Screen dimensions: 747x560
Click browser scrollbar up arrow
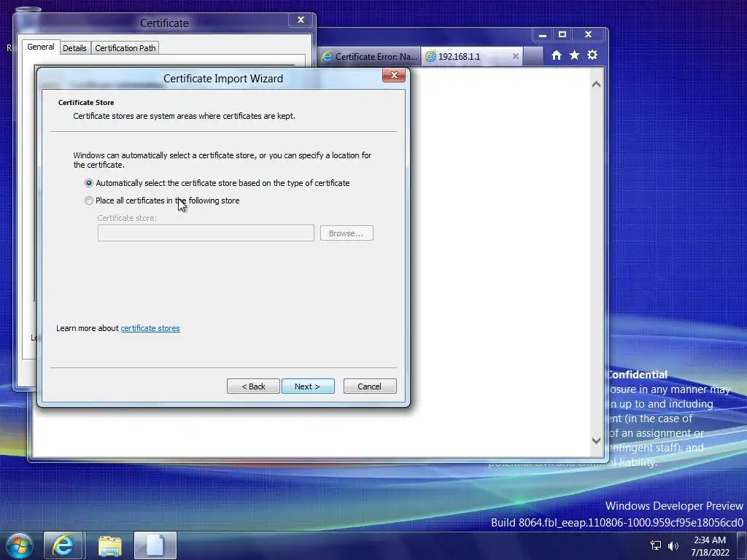coord(596,85)
